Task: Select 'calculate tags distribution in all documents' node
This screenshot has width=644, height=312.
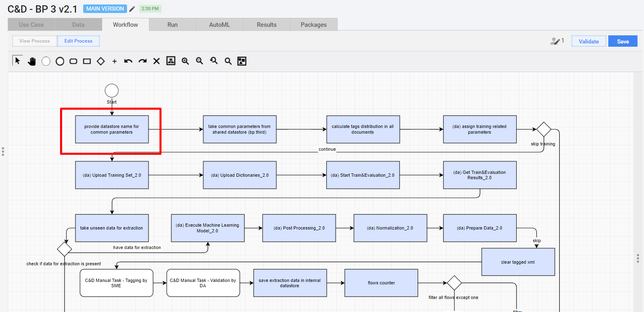Action: (363, 129)
